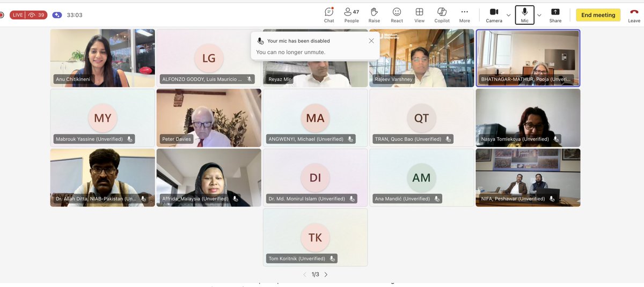
Task: Open the React emoji menu
Action: [x=397, y=15]
